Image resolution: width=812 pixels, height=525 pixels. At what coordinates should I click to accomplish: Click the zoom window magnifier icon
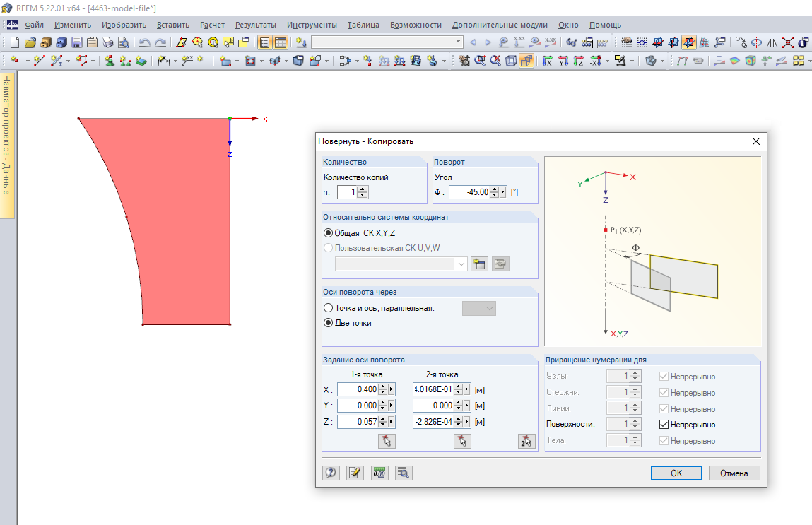pyautogui.click(x=480, y=61)
